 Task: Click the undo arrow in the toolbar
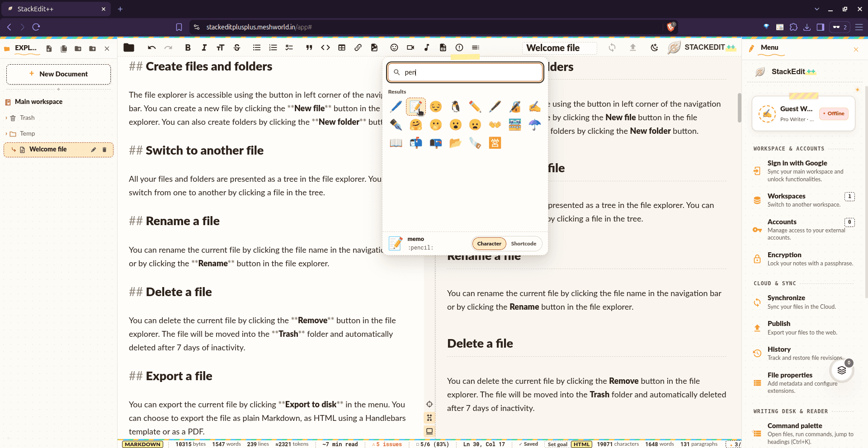[x=152, y=47]
